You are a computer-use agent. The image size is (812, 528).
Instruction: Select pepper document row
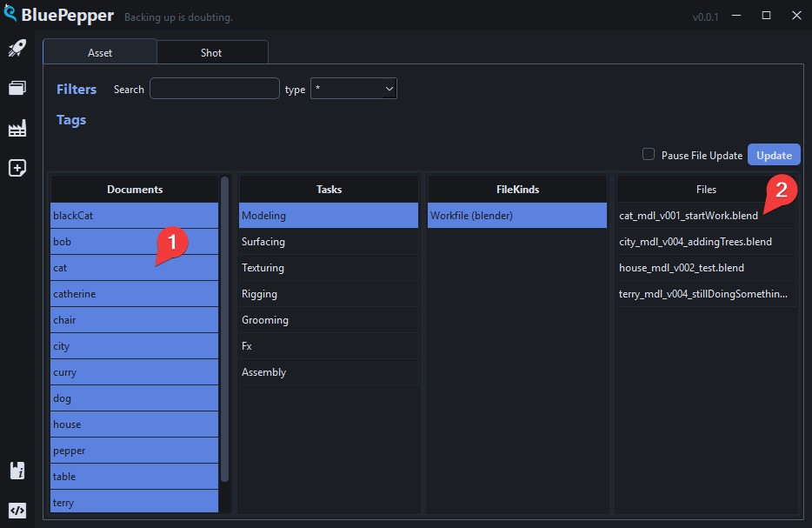pos(134,451)
